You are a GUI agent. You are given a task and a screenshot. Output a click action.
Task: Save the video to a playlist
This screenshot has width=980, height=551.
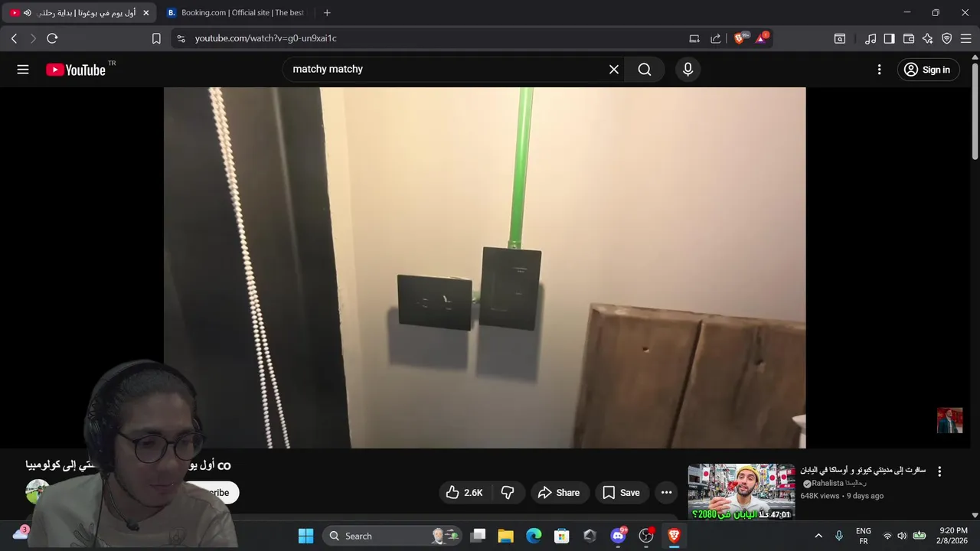(621, 493)
